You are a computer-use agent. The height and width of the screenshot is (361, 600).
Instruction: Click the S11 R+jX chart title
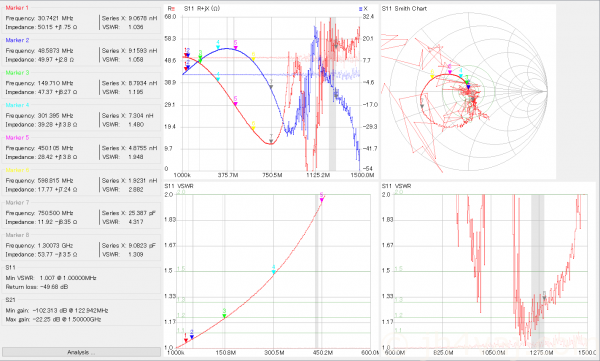click(202, 8)
